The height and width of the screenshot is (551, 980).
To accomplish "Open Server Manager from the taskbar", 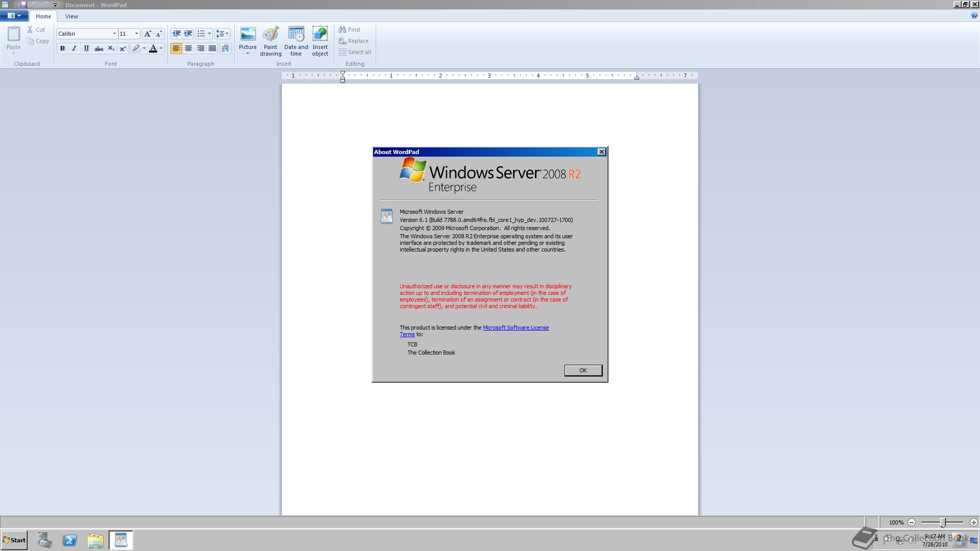I will 45,540.
